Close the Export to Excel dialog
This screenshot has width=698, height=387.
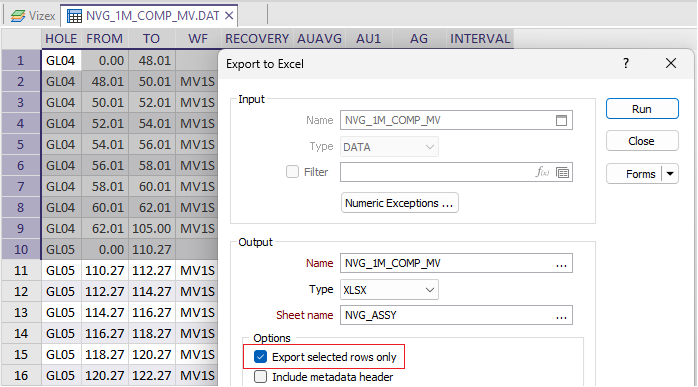671,63
